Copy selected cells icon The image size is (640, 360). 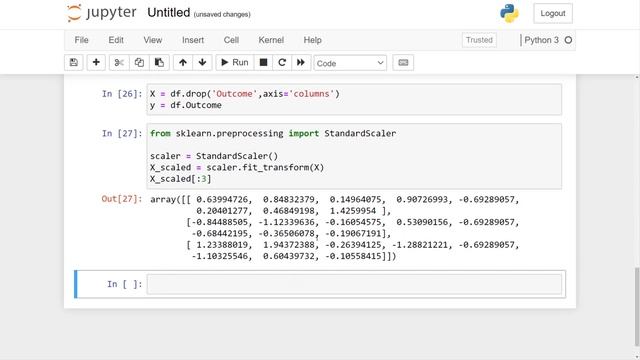[139, 62]
